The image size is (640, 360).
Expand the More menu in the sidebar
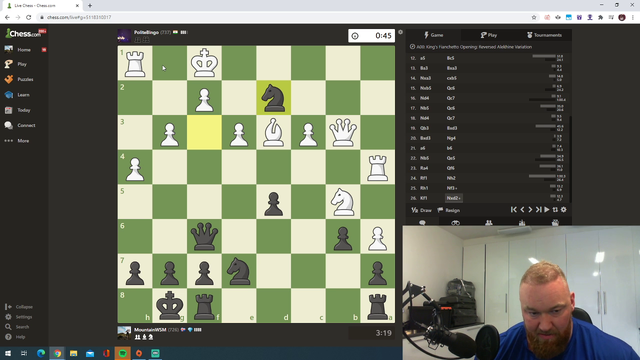click(x=24, y=140)
